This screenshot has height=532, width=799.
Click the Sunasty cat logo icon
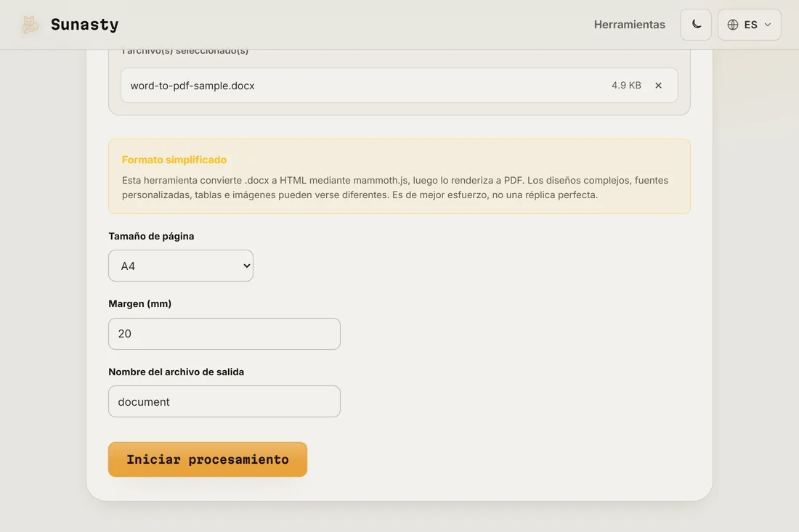30,25
